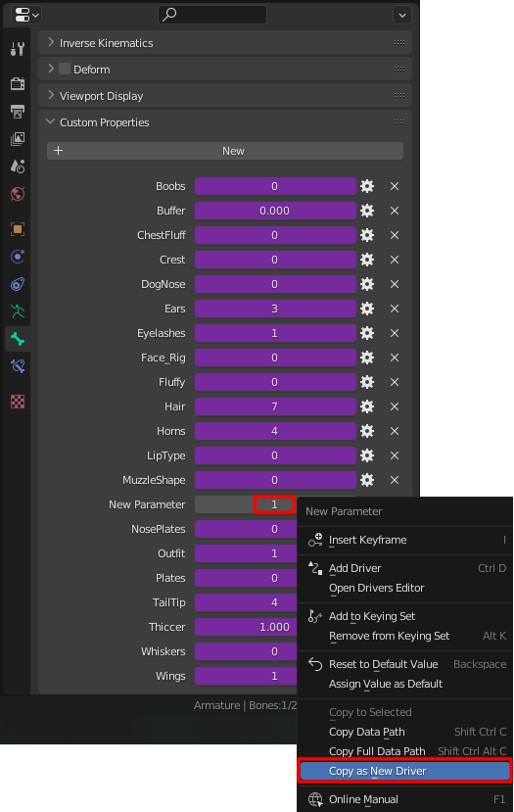Image resolution: width=514 pixels, height=812 pixels.
Task: Select Add Driver in context menu
Action: click(x=404, y=568)
